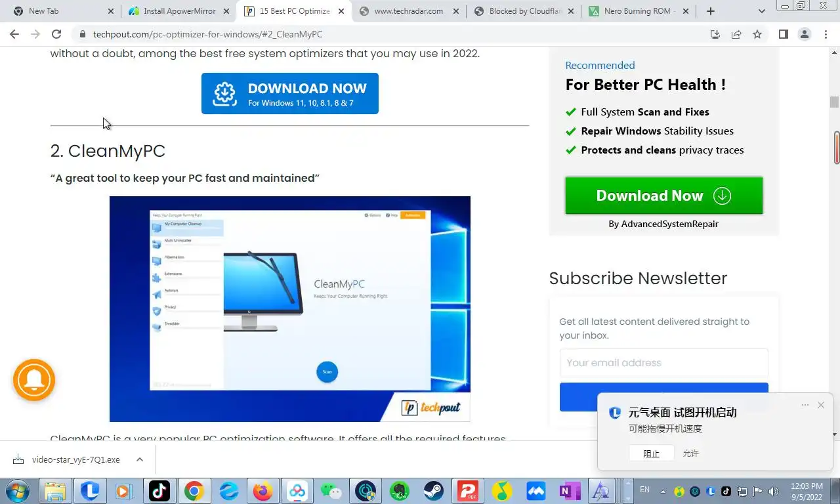The width and height of the screenshot is (840, 504).
Task: Expand the download item options chevron
Action: 140,459
